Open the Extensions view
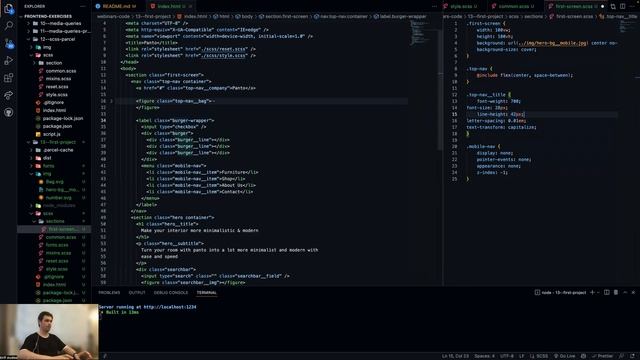This screenshot has height=360, width=640. pos(8,78)
